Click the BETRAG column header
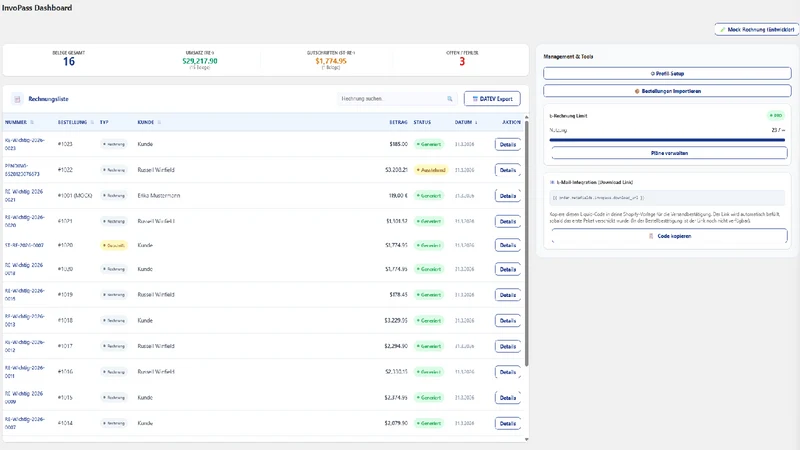800x450 pixels. click(398, 122)
